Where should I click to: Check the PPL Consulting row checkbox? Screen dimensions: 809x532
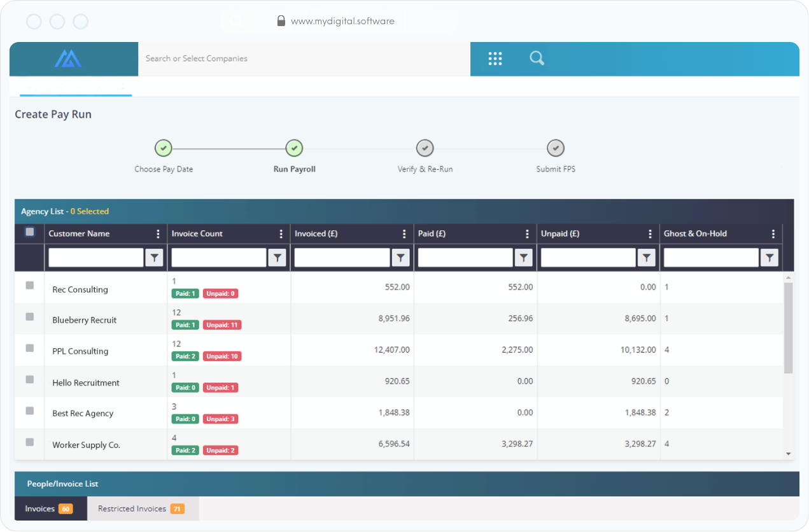[x=29, y=348]
